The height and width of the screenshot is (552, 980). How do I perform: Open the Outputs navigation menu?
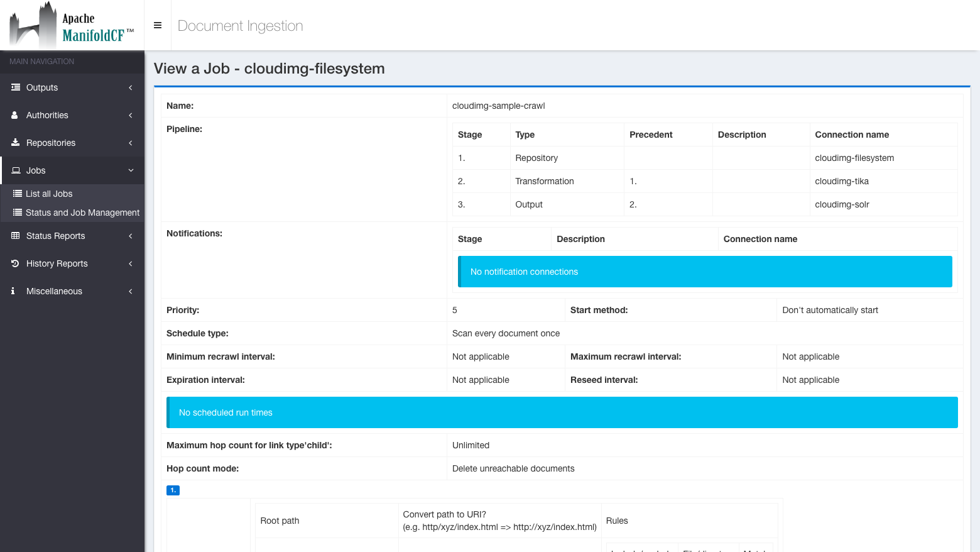pyautogui.click(x=72, y=87)
